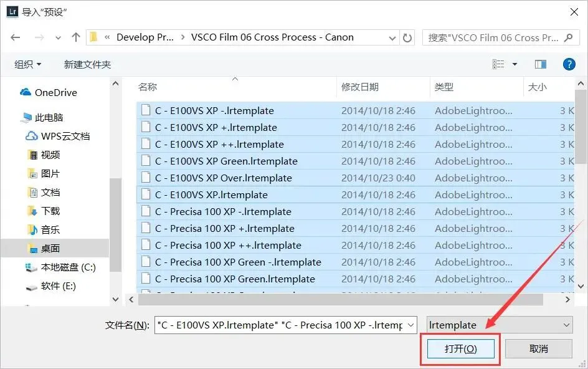588x369 pixels.
Task: Sort by the 大小 column header
Action: [x=537, y=87]
